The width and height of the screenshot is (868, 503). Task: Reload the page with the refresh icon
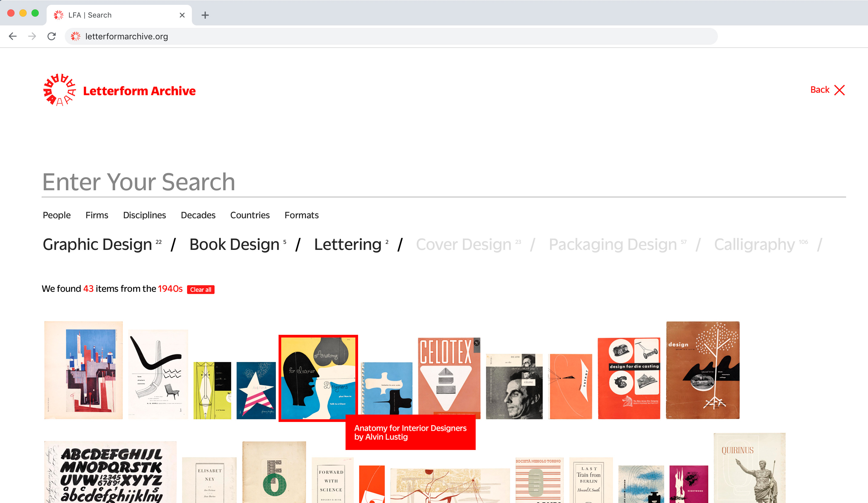[52, 36]
